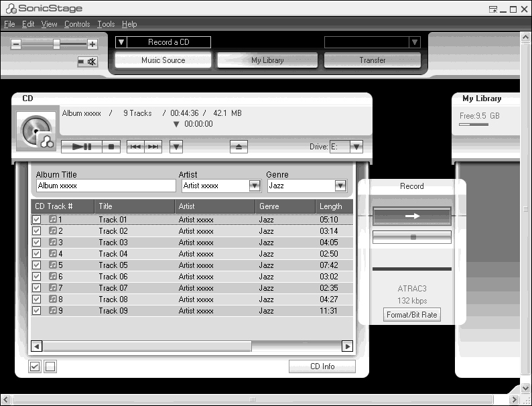Open the View menu
The height and width of the screenshot is (406, 532).
pyautogui.click(x=49, y=24)
